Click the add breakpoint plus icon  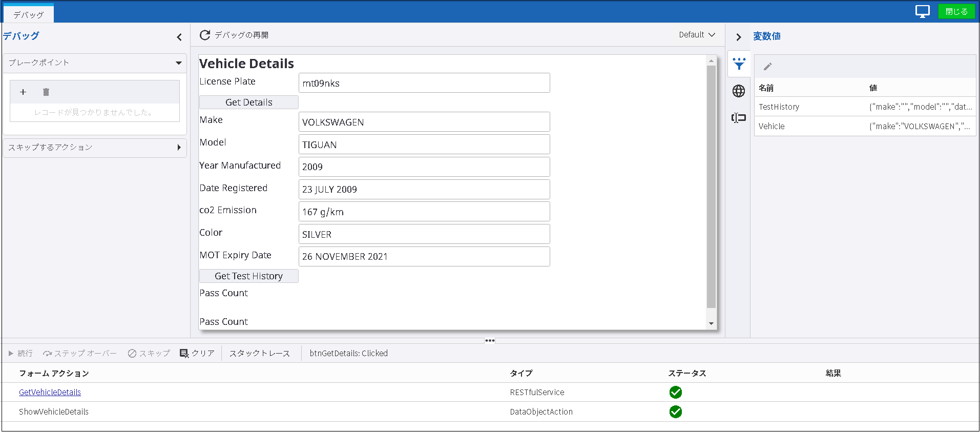23,92
